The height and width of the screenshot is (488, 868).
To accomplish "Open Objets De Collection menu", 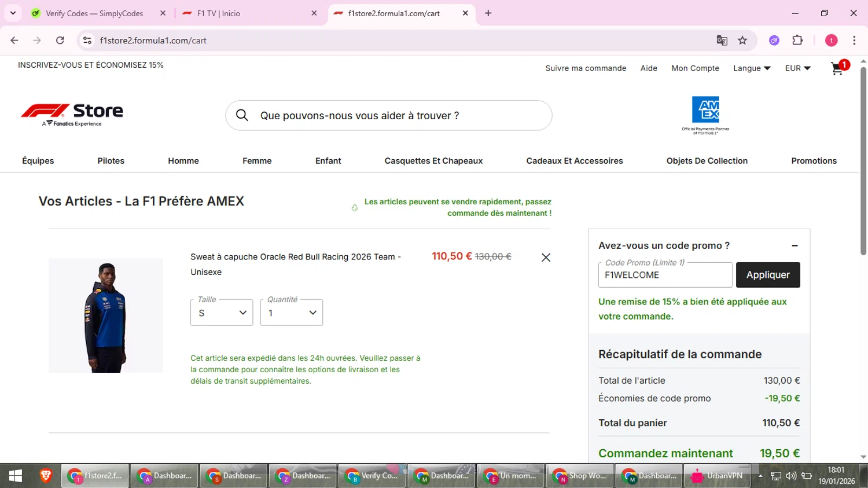I will click(707, 161).
